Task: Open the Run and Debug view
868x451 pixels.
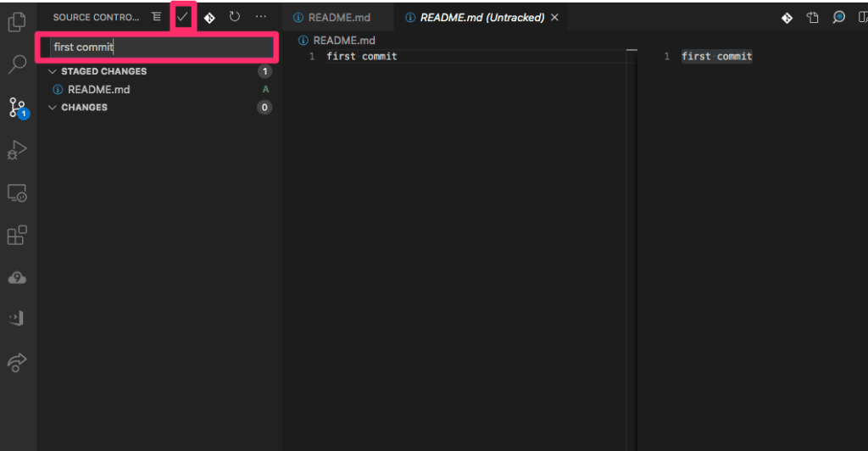Action: click(17, 150)
